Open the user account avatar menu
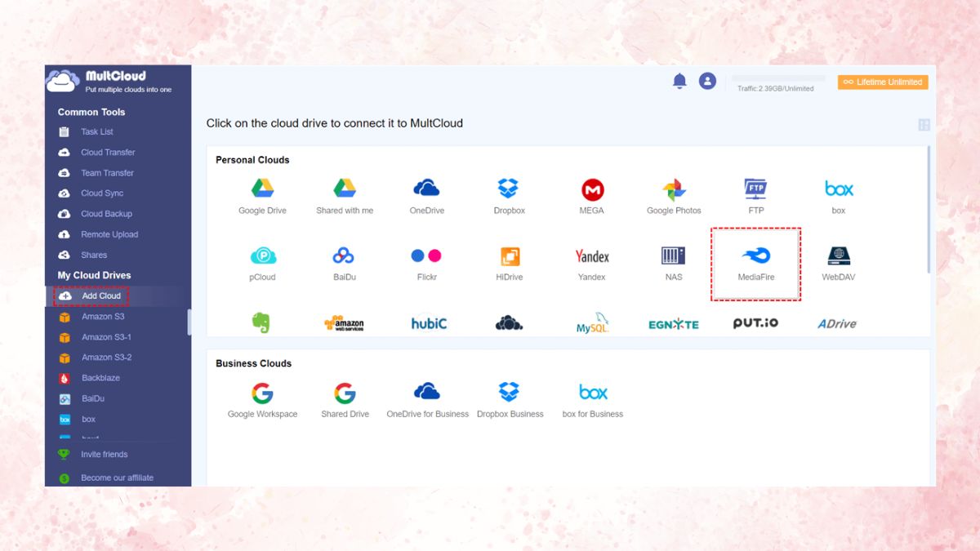 (707, 81)
